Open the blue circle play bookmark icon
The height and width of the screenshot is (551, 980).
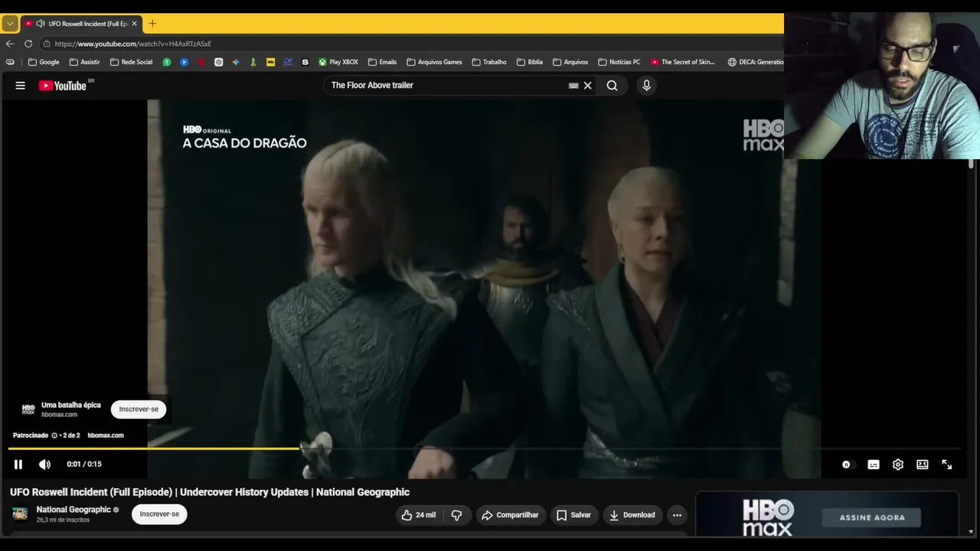(x=185, y=62)
